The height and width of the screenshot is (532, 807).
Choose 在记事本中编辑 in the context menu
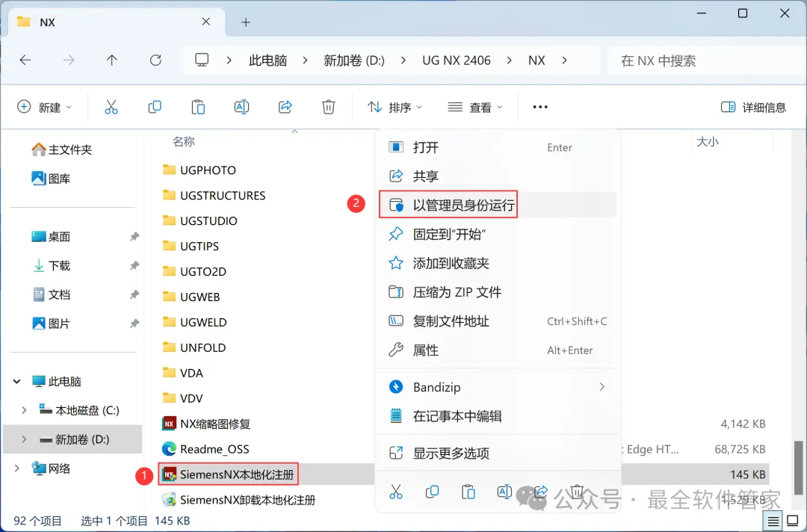(x=497, y=415)
